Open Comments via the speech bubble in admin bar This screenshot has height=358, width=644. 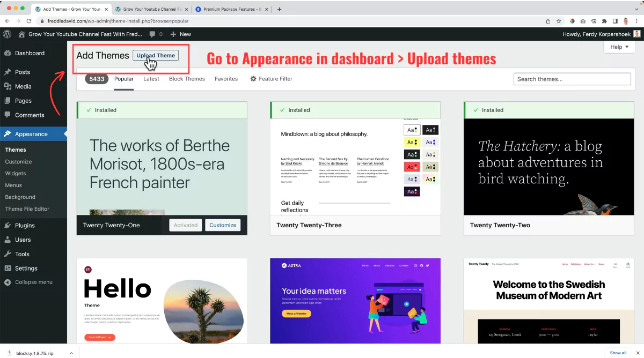pyautogui.click(x=152, y=34)
